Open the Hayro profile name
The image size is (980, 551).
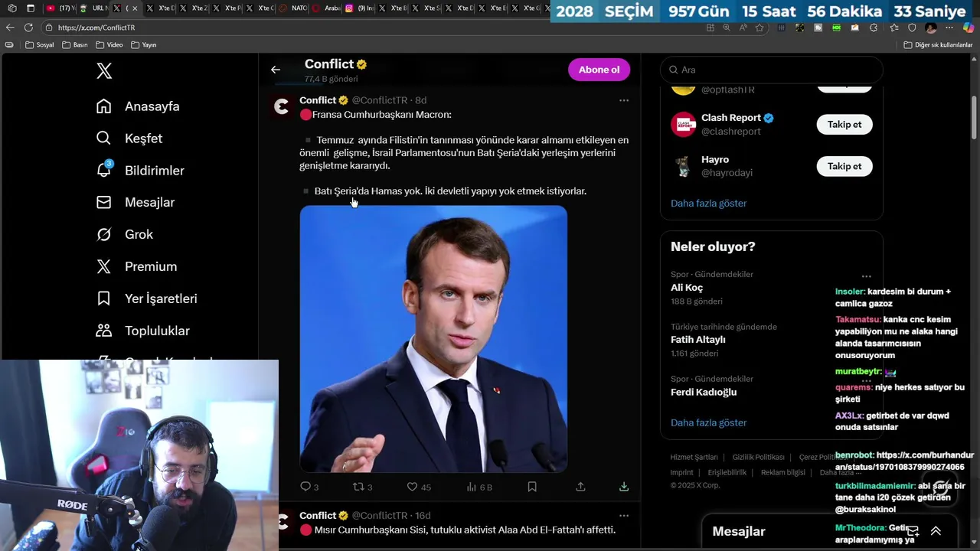pyautogui.click(x=715, y=160)
